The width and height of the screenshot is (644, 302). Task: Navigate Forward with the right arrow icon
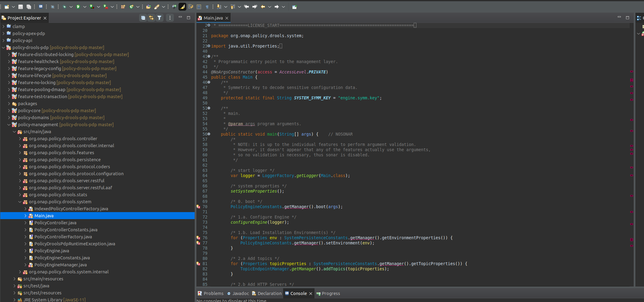pyautogui.click(x=277, y=7)
